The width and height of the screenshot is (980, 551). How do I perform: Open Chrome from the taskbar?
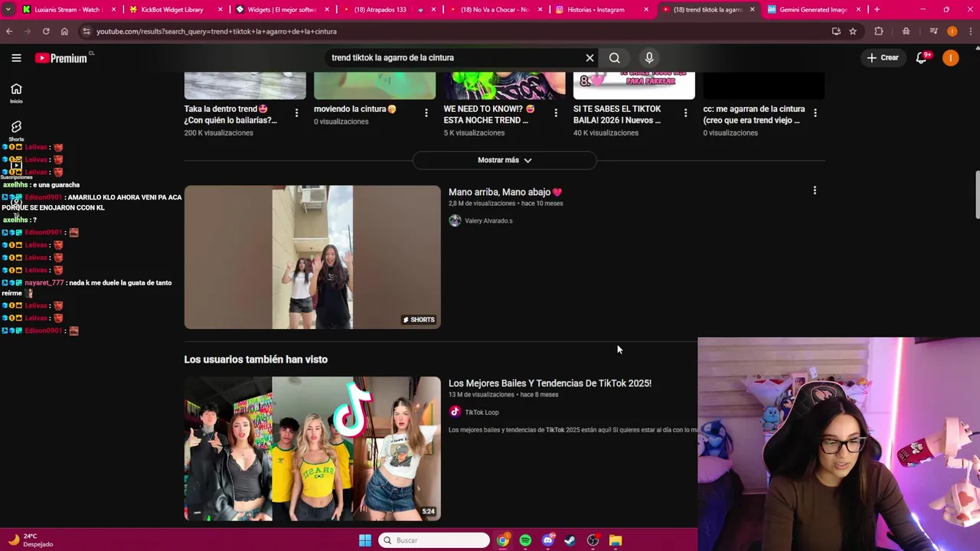pos(502,540)
